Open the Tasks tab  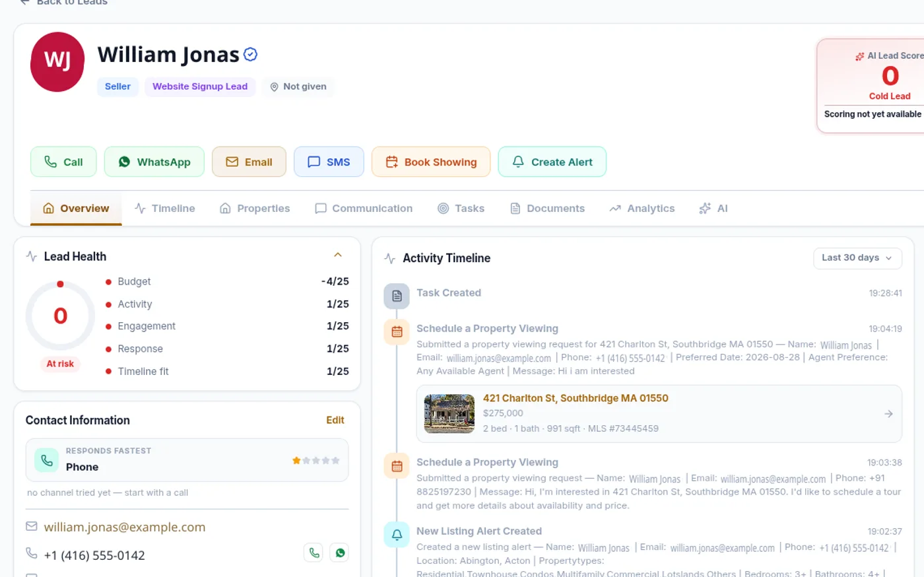(x=461, y=209)
